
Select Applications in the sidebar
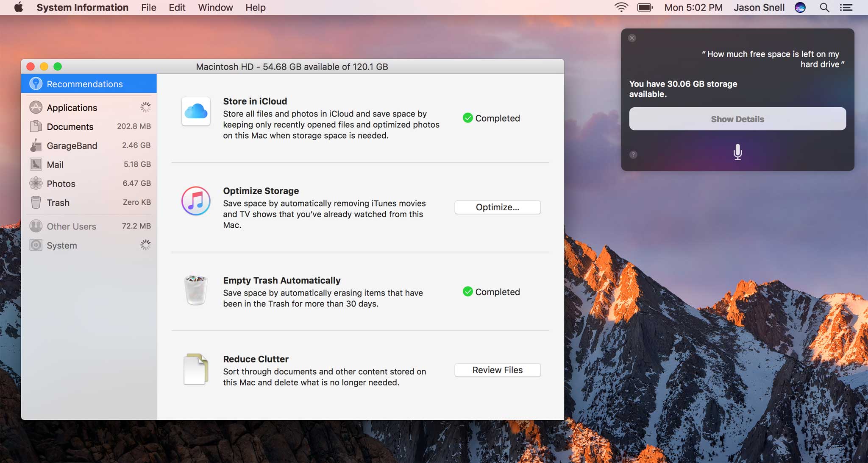pyautogui.click(x=72, y=108)
